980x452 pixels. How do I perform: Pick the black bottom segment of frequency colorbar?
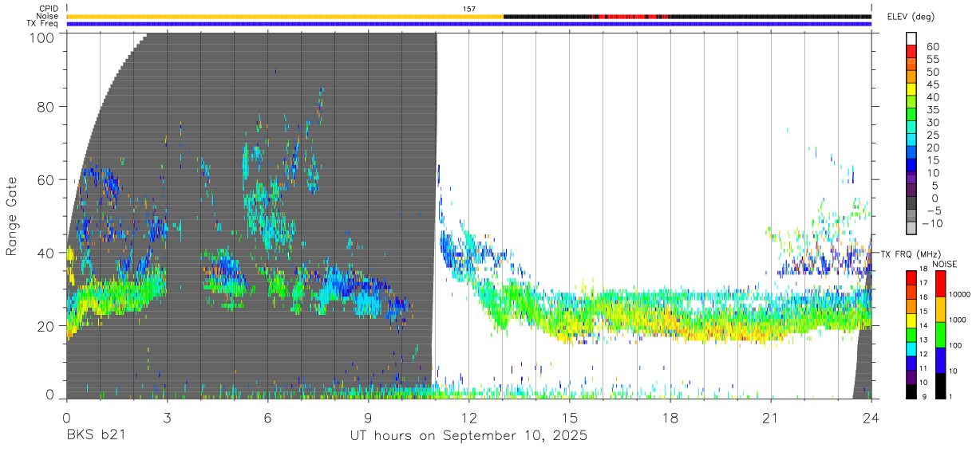(x=911, y=391)
